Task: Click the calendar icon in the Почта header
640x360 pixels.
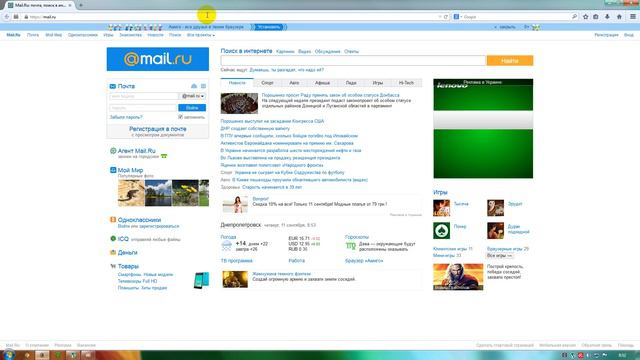Action: (x=203, y=86)
